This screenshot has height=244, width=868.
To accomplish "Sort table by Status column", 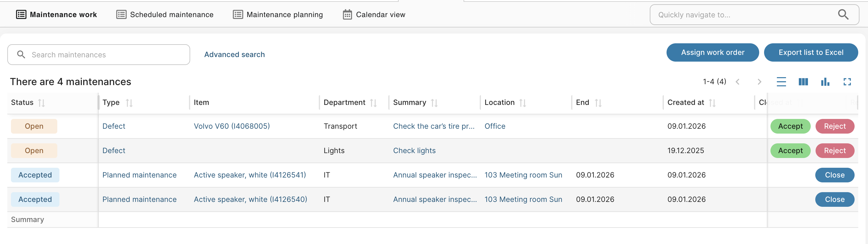I will pyautogui.click(x=41, y=103).
